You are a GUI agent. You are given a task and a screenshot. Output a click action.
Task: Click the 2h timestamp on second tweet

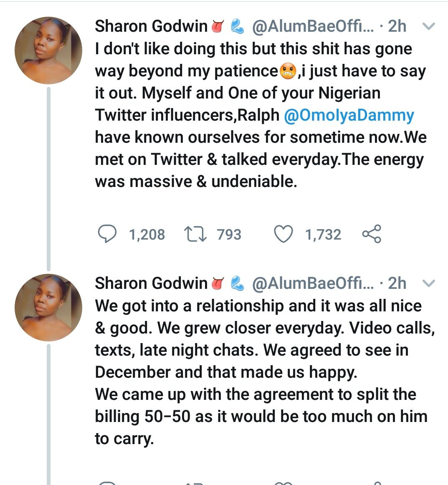pos(397,283)
